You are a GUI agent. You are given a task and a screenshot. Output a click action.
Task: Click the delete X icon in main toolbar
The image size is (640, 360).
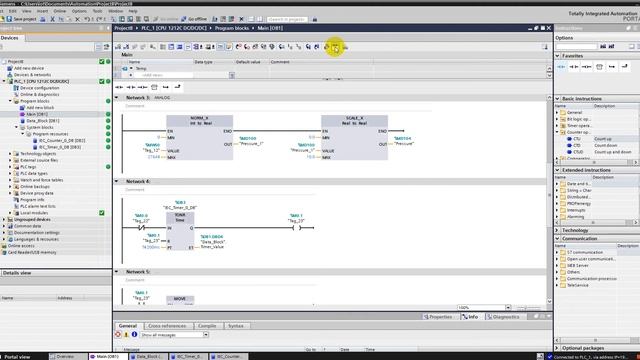click(78, 19)
